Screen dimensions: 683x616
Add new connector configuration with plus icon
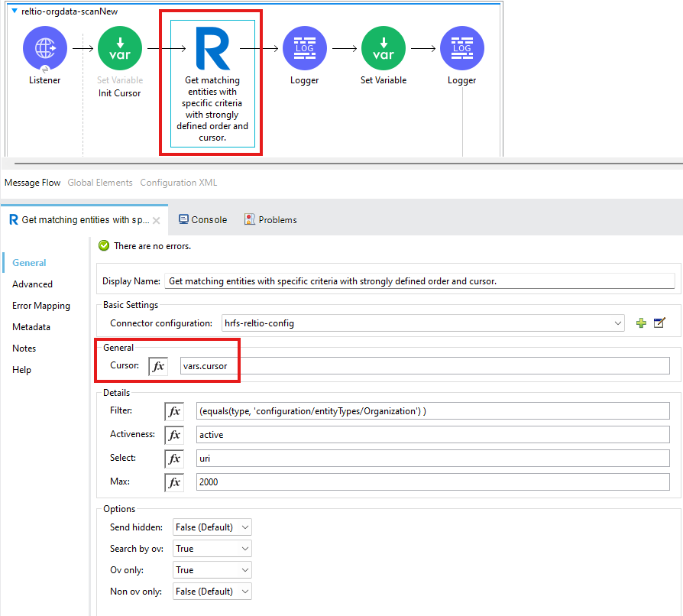point(641,323)
